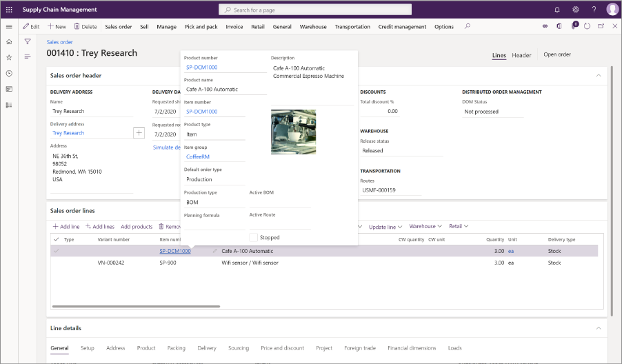Go to Home in sidebar
Image resolution: width=622 pixels, height=364 pixels.
click(9, 41)
